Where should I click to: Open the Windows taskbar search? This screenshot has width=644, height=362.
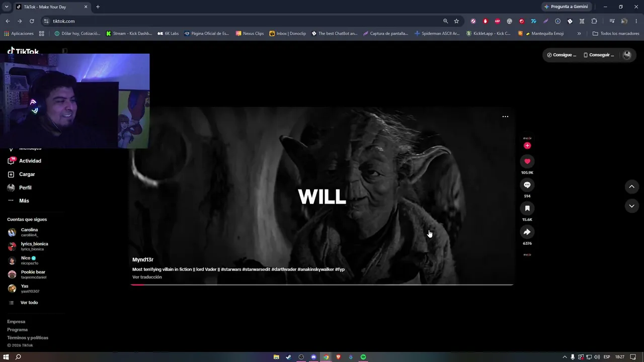pos(18,357)
